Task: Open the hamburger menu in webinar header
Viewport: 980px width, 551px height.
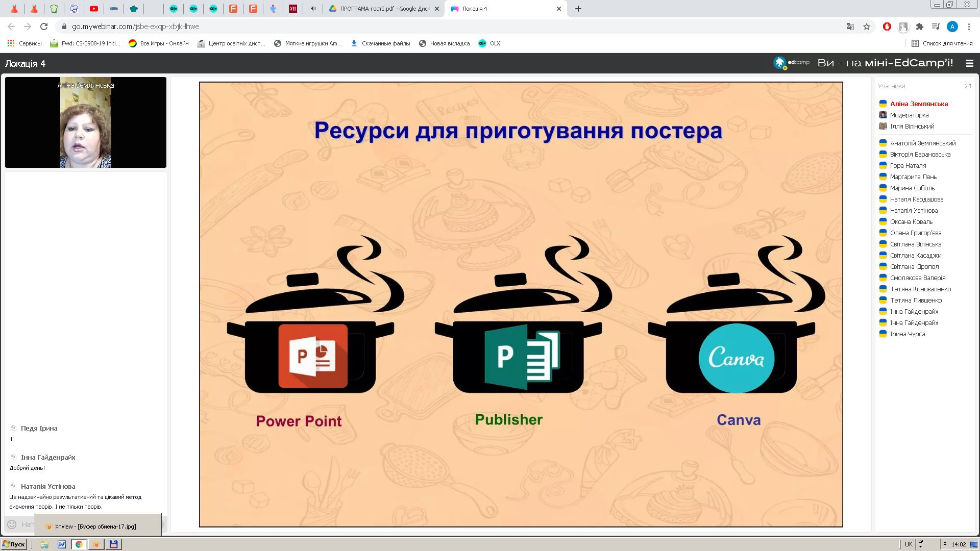Action: (x=970, y=63)
